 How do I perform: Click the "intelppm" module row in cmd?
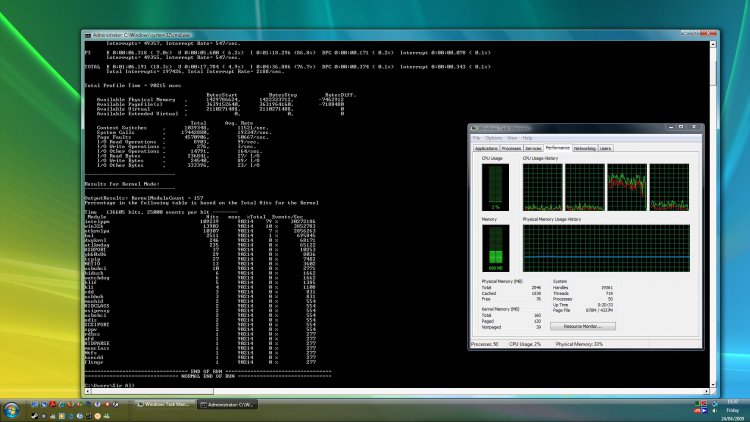pos(200,222)
